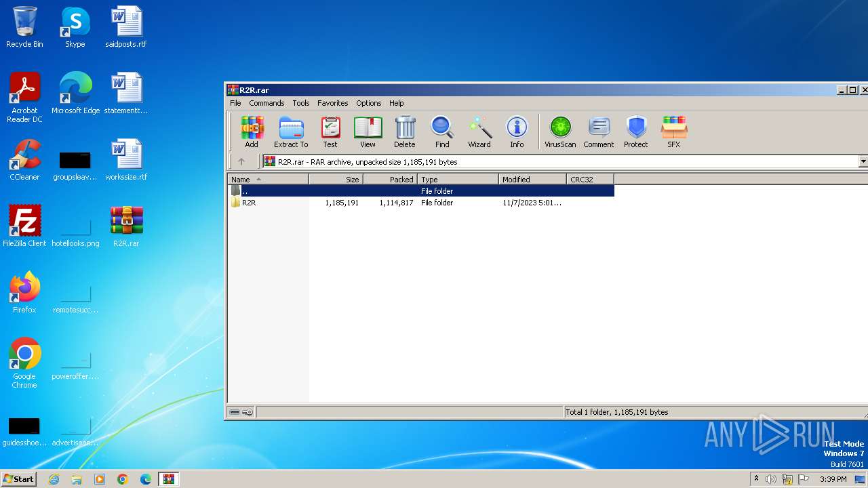Image resolution: width=868 pixels, height=488 pixels.
Task: Click the Extract To toolbar icon
Action: point(291,132)
